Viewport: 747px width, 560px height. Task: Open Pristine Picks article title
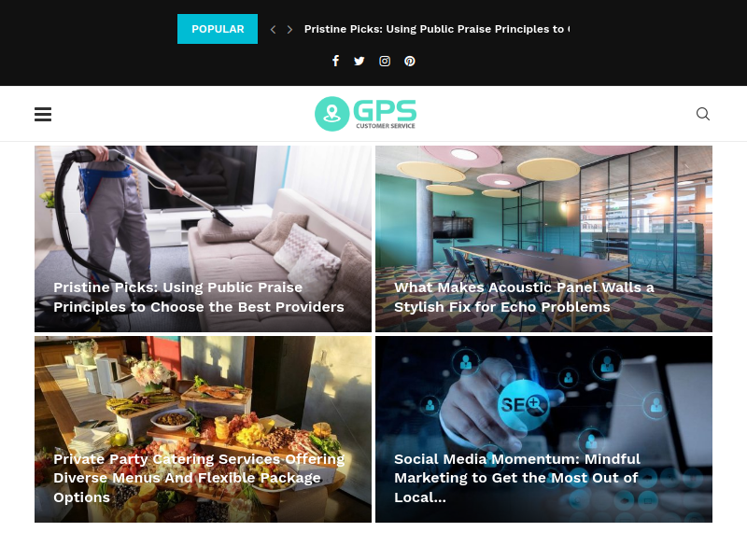coord(199,297)
